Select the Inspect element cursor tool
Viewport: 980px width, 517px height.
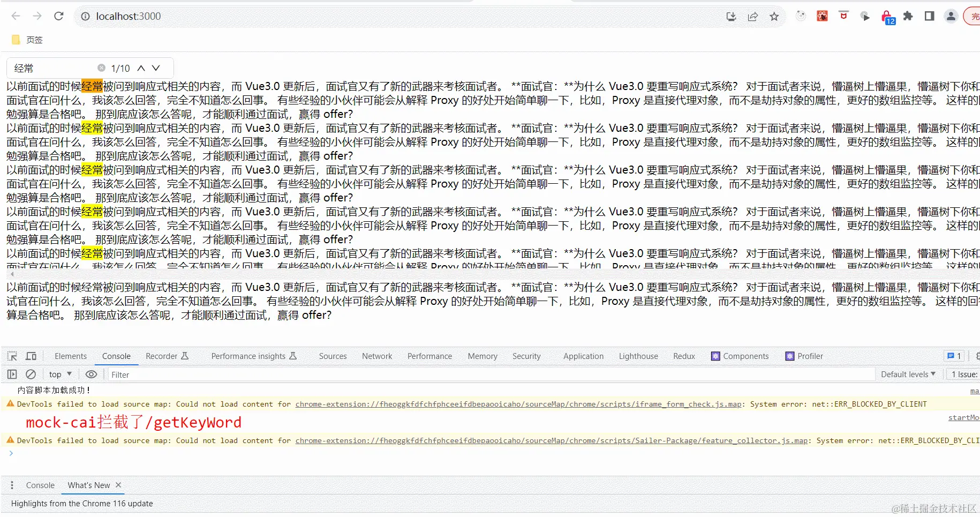(x=12, y=356)
